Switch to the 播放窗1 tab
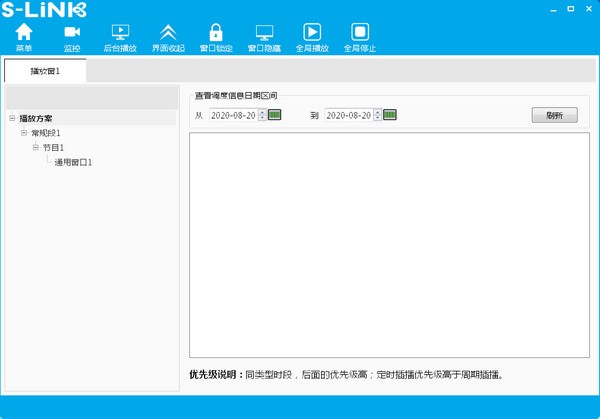This screenshot has height=419, width=600. tap(45, 71)
